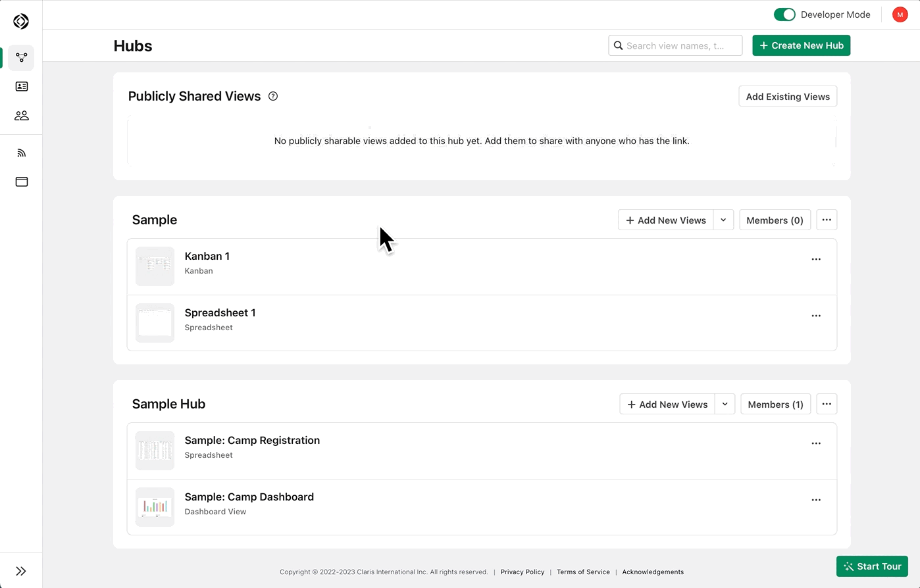Open the Privacy Policy link
Viewport: 920px width, 588px height.
[x=522, y=572]
